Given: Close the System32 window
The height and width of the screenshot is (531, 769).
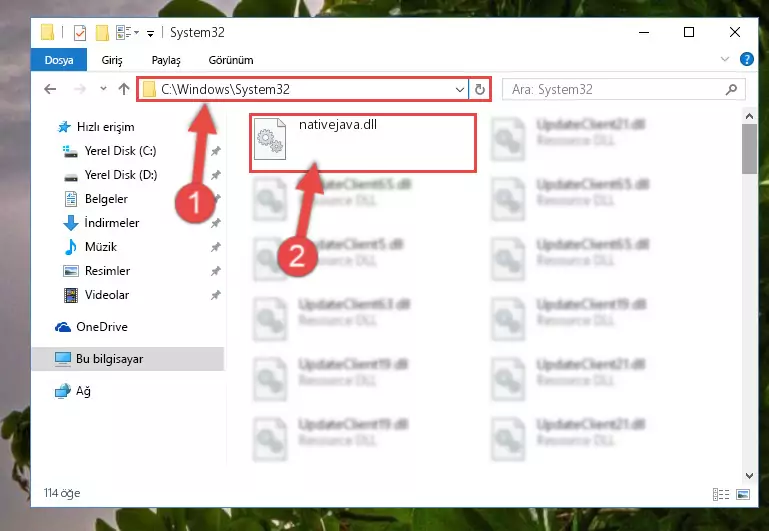Looking at the screenshot, I should pyautogui.click(x=734, y=32).
